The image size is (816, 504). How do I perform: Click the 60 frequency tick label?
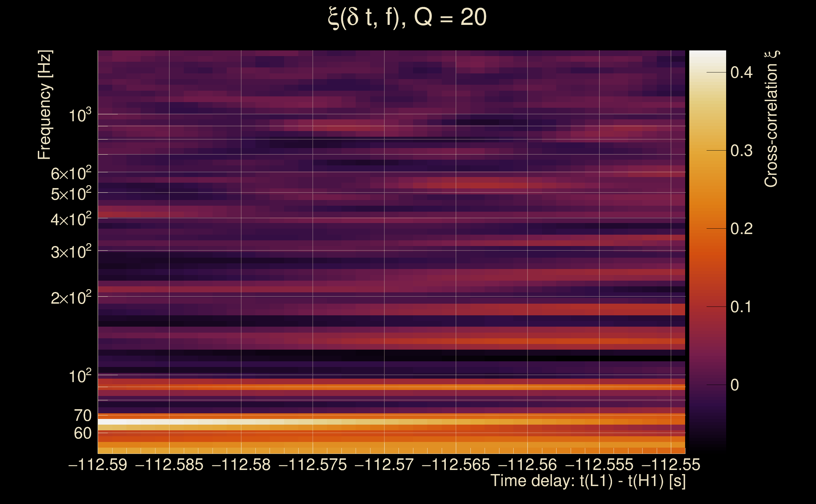click(82, 433)
